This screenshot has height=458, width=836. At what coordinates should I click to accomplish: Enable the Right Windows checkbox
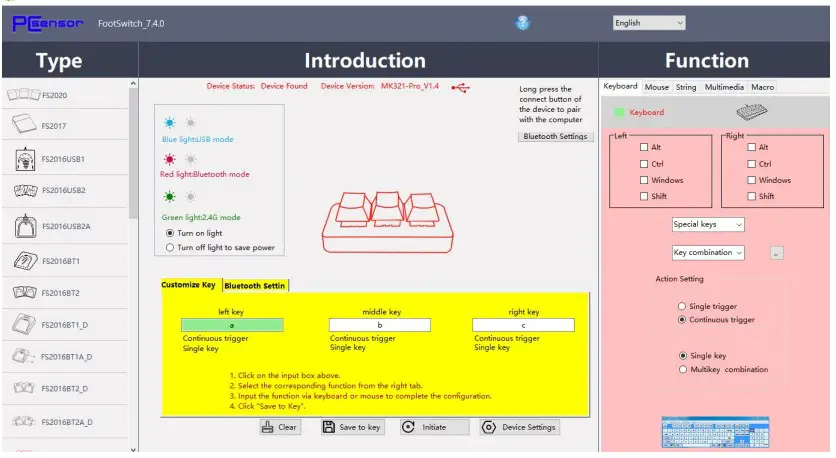click(x=752, y=180)
